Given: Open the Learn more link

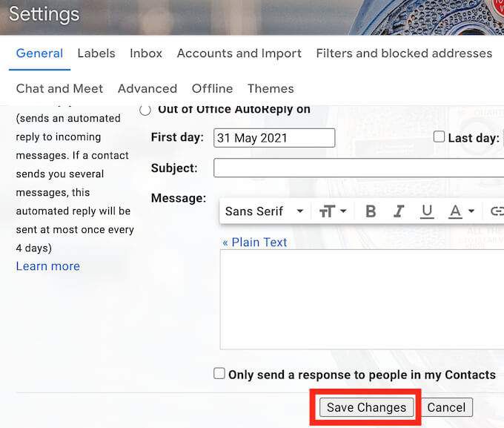Looking at the screenshot, I should click(48, 266).
